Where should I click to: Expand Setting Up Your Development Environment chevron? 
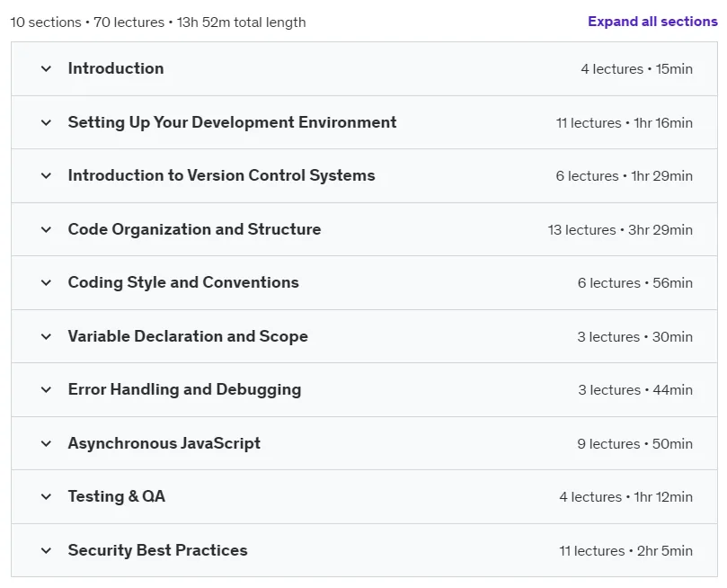click(46, 123)
